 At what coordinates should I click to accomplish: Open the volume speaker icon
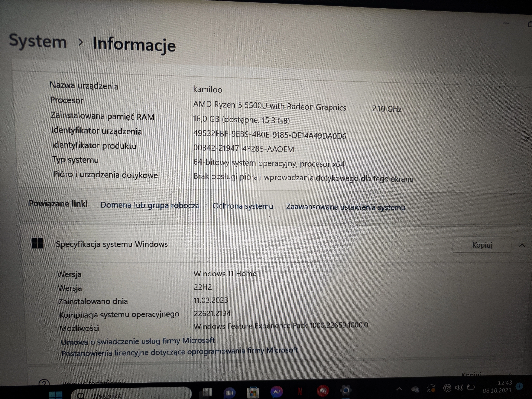459,388
